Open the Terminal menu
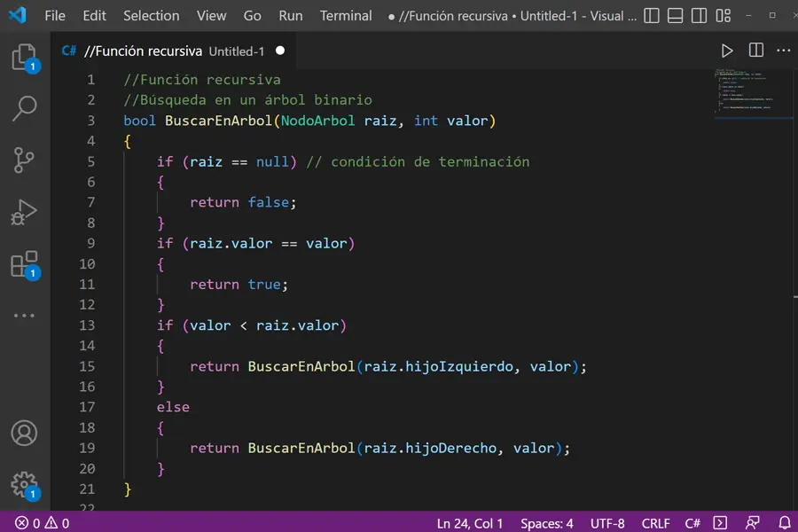Screen dimensions: 798x532 point(345,15)
